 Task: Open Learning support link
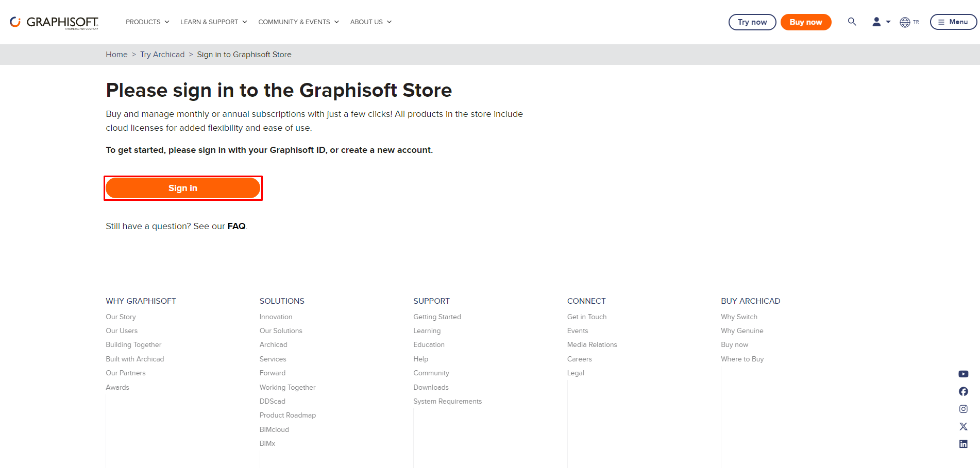click(x=427, y=331)
